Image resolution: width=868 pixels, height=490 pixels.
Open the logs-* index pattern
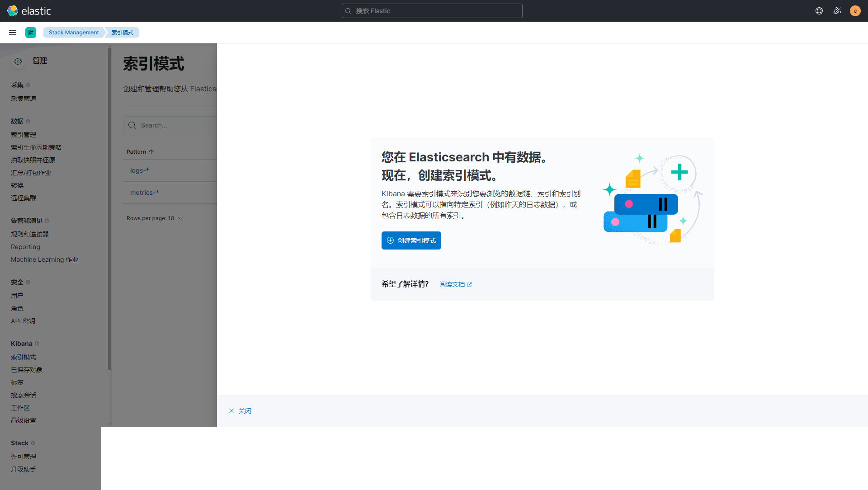[x=140, y=170]
